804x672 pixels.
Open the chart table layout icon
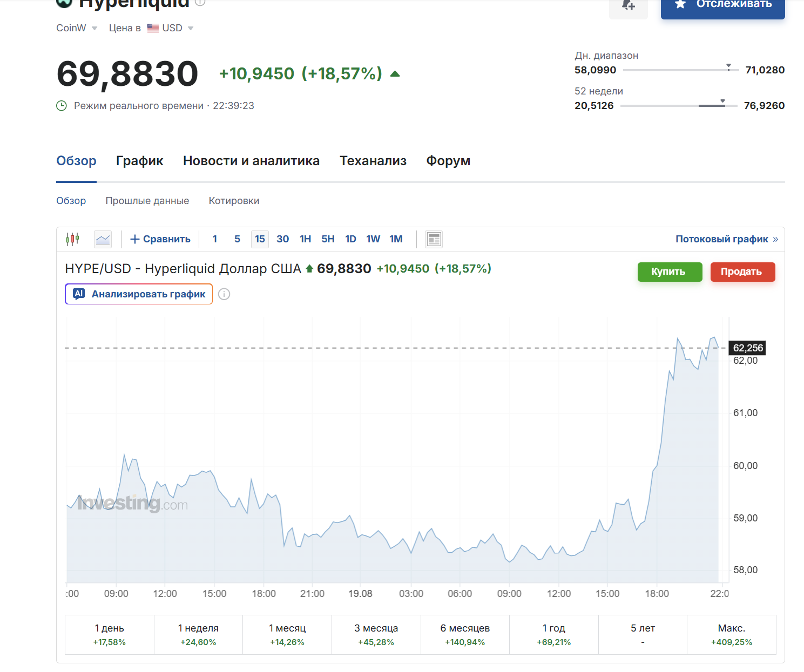coord(434,239)
